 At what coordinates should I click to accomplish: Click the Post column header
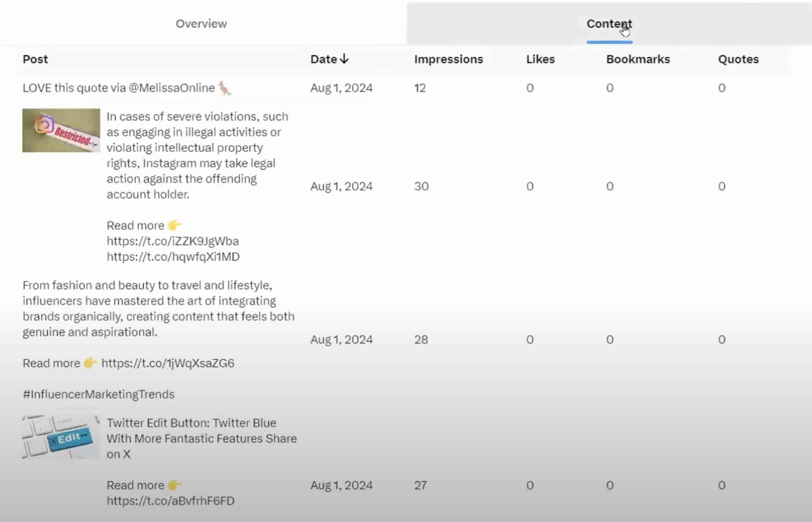[x=35, y=59]
